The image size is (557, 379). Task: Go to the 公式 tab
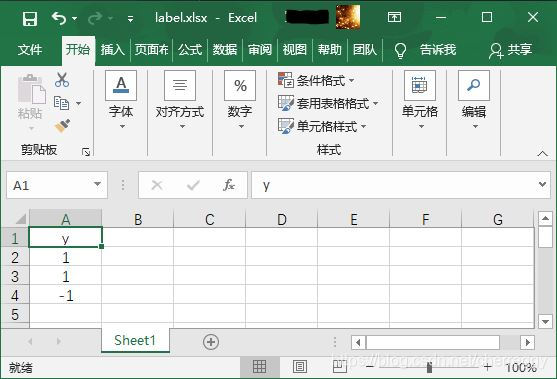click(x=190, y=49)
